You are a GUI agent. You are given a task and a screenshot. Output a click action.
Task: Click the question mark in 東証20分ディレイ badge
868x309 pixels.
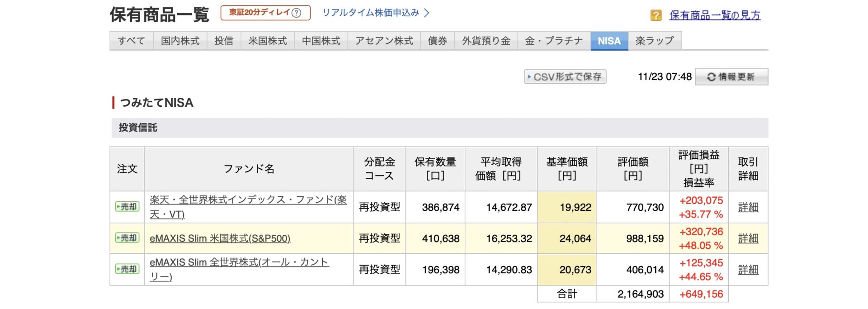click(296, 13)
